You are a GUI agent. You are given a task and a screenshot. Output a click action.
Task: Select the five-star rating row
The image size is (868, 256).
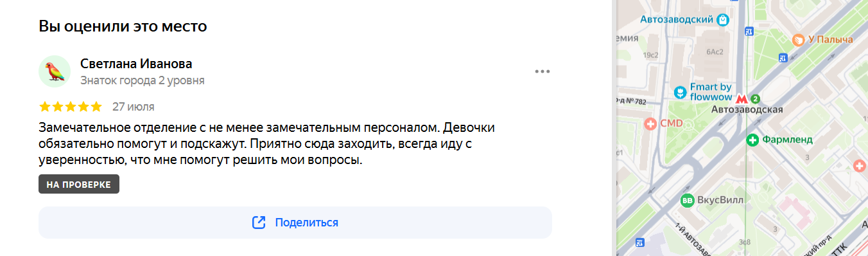[x=71, y=107]
